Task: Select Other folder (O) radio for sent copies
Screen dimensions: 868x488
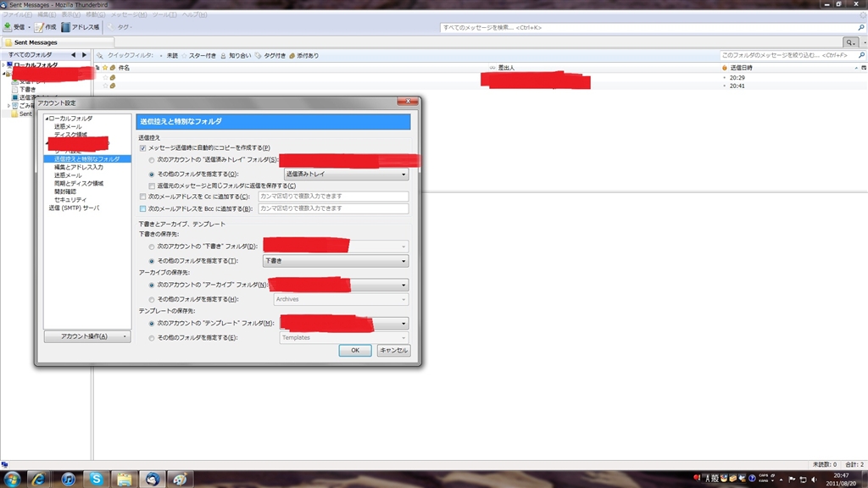Action: [x=151, y=175]
